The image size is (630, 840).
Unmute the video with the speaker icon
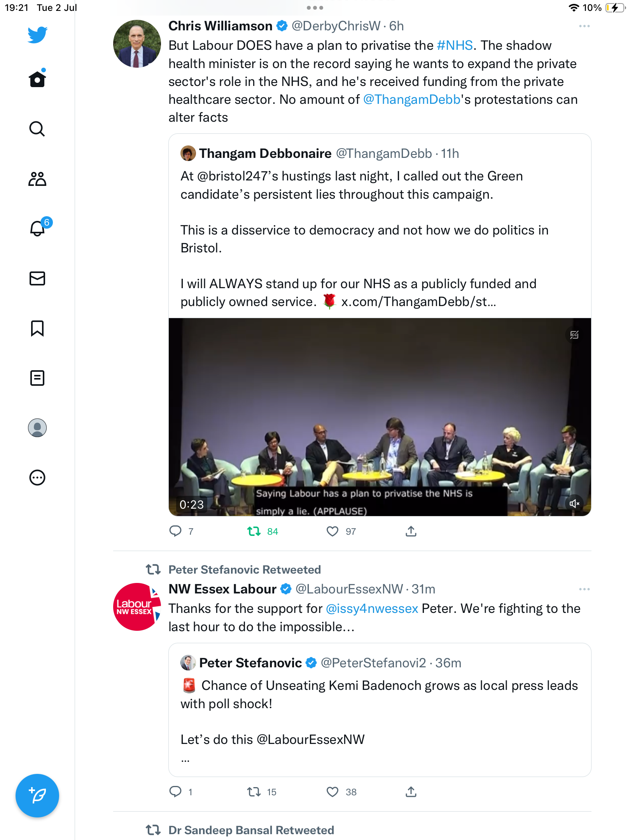(574, 504)
